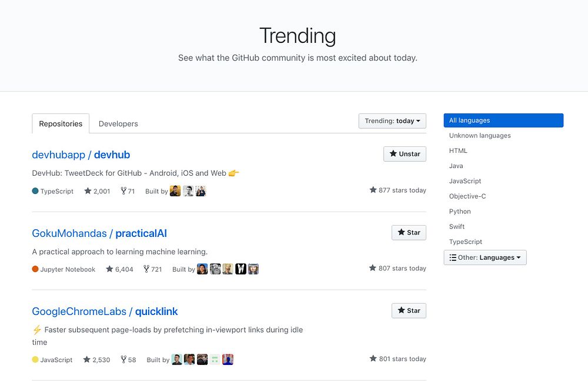Open the GokuMohandas owner link
The width and height of the screenshot is (588, 392).
69,233
